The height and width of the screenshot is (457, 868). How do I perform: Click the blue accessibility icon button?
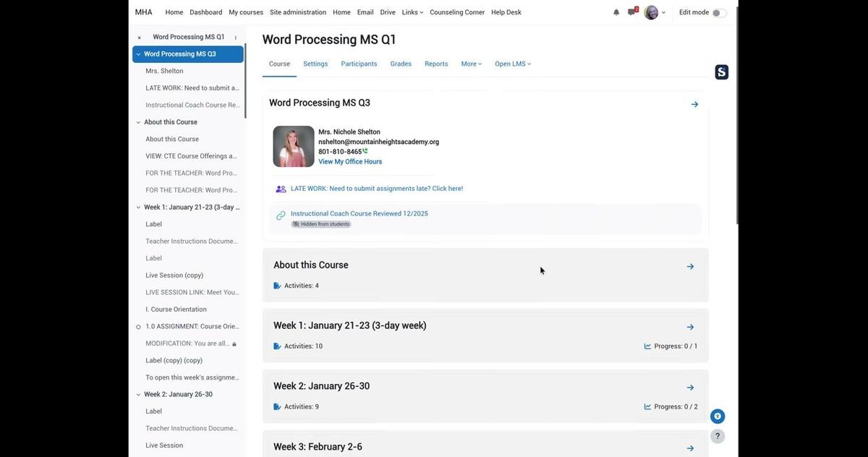point(717,417)
